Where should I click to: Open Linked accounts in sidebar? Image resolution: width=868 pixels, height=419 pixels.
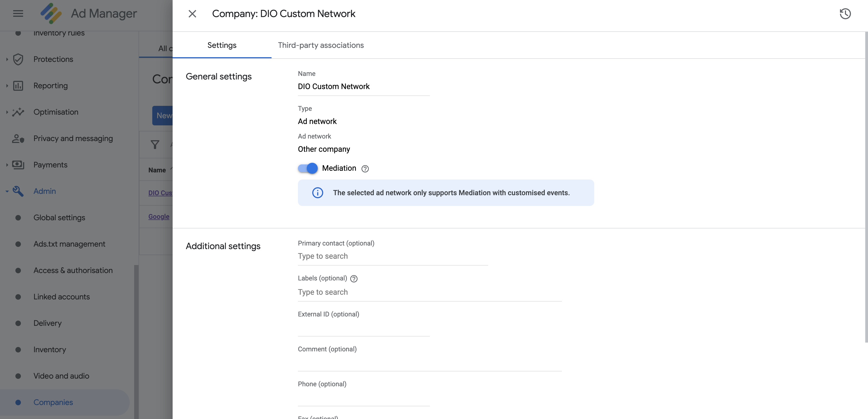pyautogui.click(x=62, y=297)
